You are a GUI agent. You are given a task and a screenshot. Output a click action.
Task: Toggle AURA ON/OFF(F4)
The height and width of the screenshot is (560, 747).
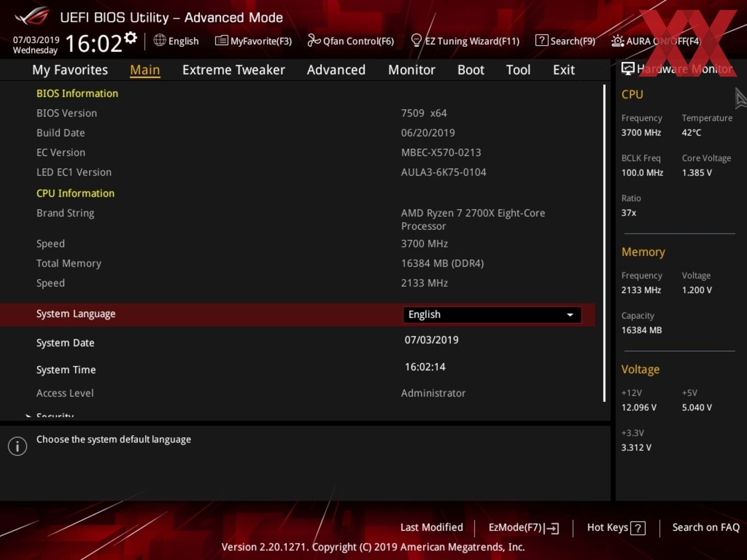tap(656, 41)
